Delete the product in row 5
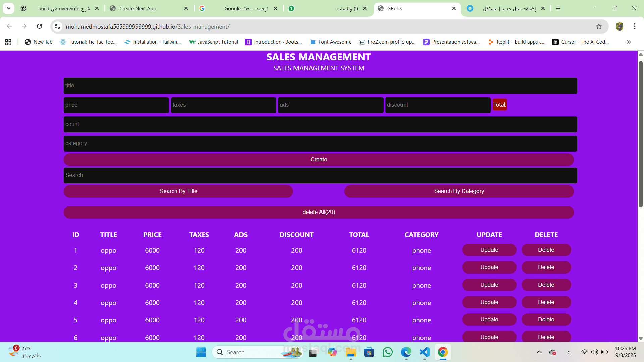The width and height of the screenshot is (644, 362). pos(546,320)
